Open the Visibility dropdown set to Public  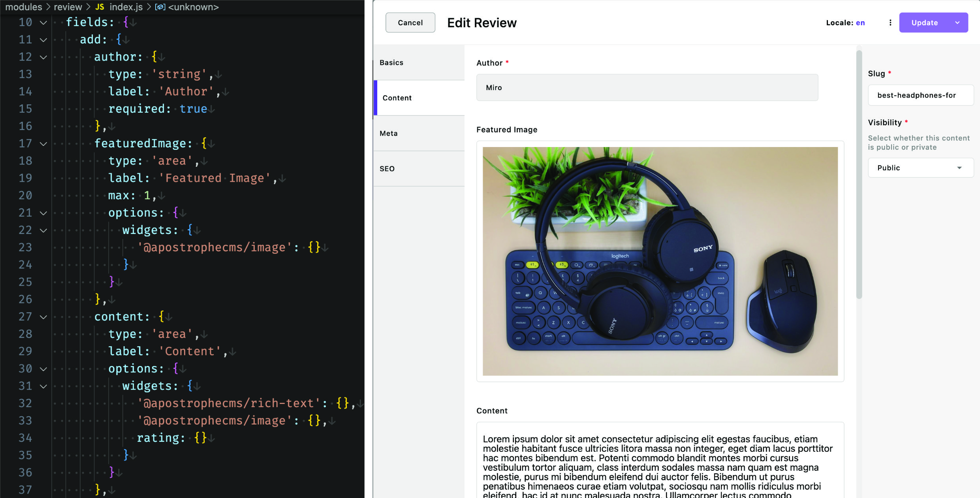(920, 168)
